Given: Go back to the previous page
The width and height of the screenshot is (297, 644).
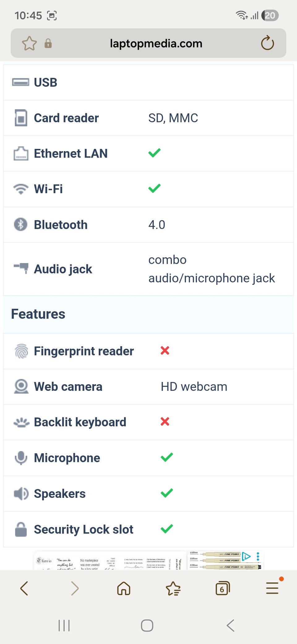Looking at the screenshot, I should coord(24,588).
